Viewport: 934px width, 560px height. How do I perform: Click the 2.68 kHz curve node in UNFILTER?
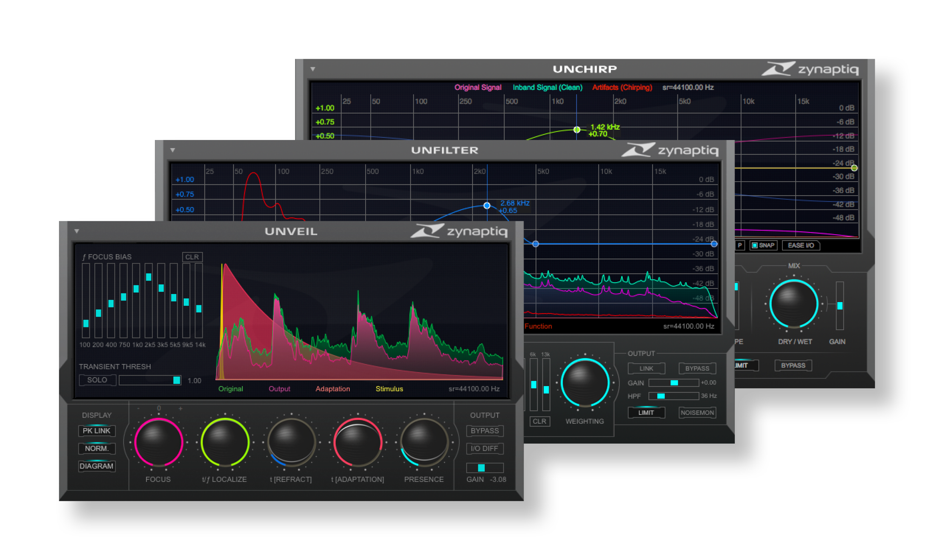486,205
